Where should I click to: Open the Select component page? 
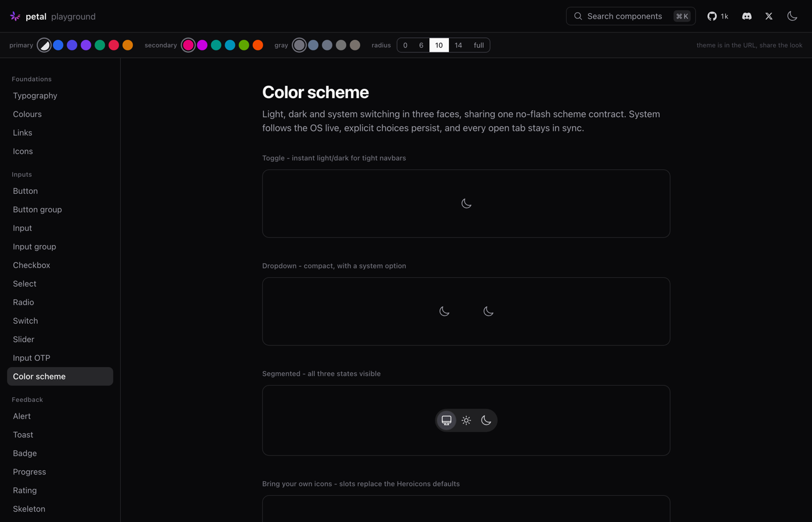[60, 284]
